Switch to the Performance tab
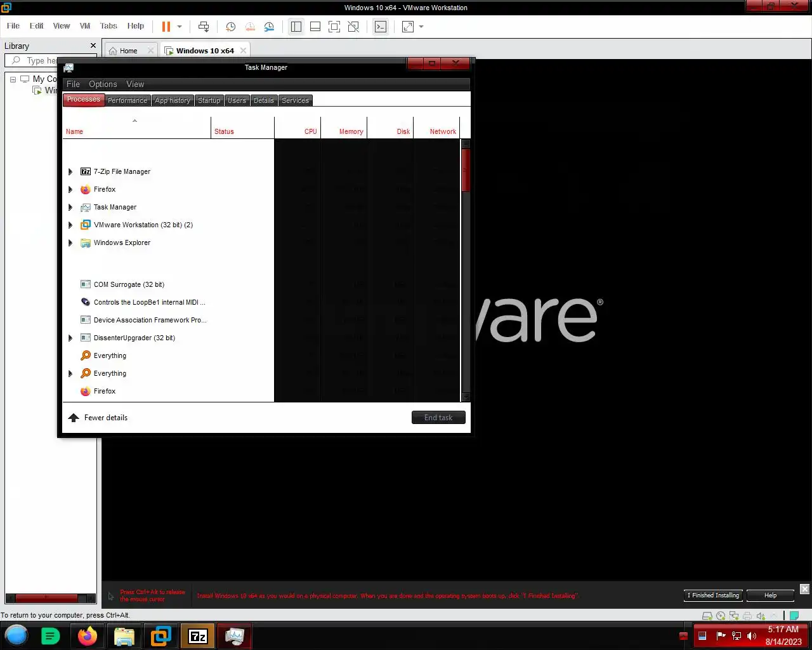The image size is (812, 650). (128, 100)
